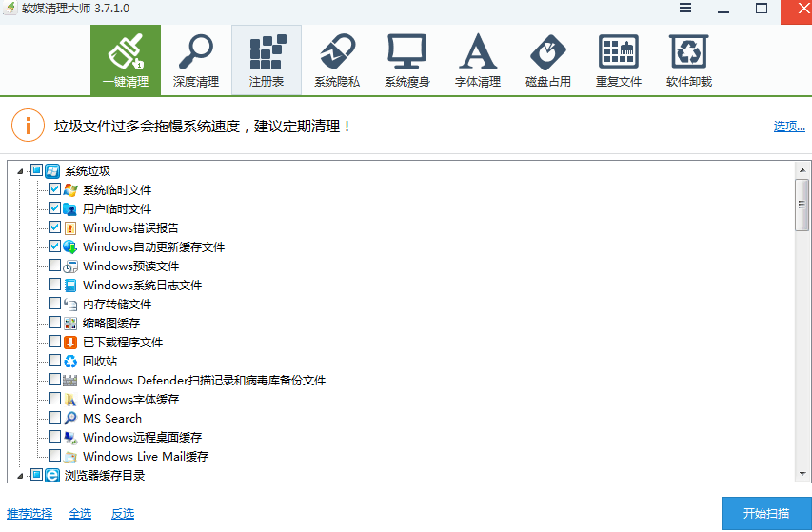Open the 系统瘦身 monitor tool
This screenshot has height=532, width=812.
point(407,60)
